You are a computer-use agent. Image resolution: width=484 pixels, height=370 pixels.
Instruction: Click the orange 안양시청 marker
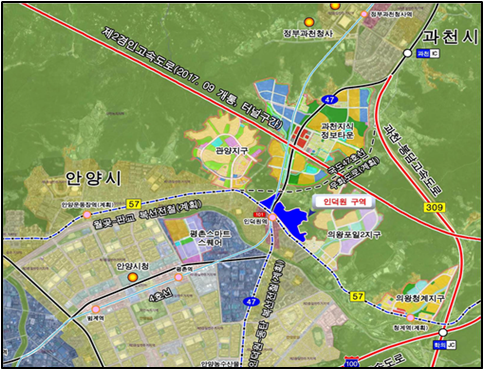point(133,277)
